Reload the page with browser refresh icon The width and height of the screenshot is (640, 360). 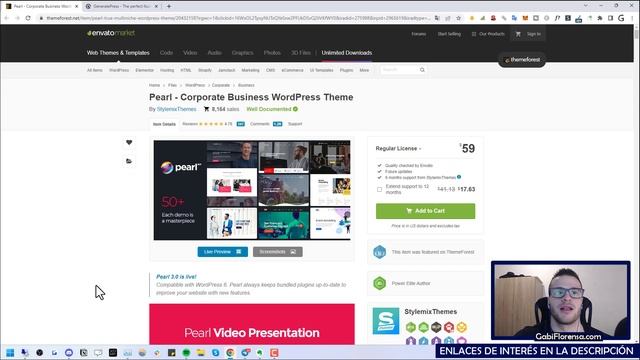click(x=28, y=18)
